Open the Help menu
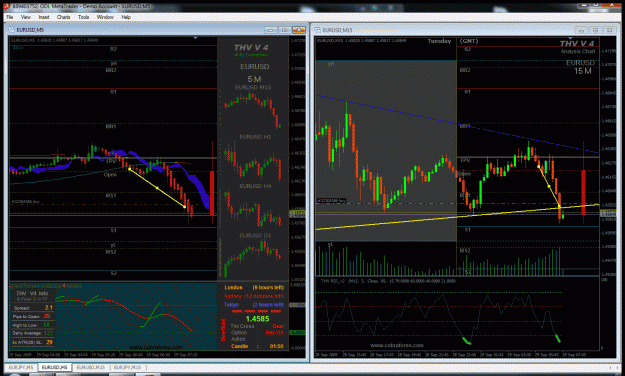The width and height of the screenshot is (625, 376). click(126, 17)
